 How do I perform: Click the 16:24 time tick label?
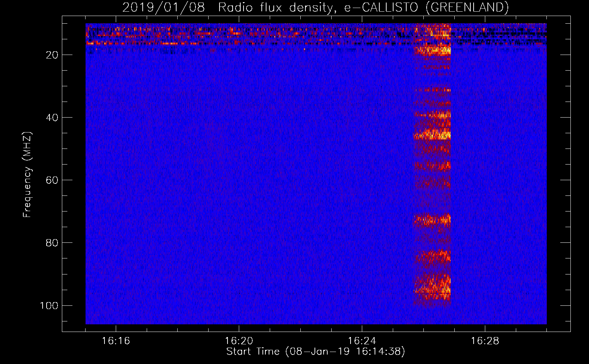[362, 341]
